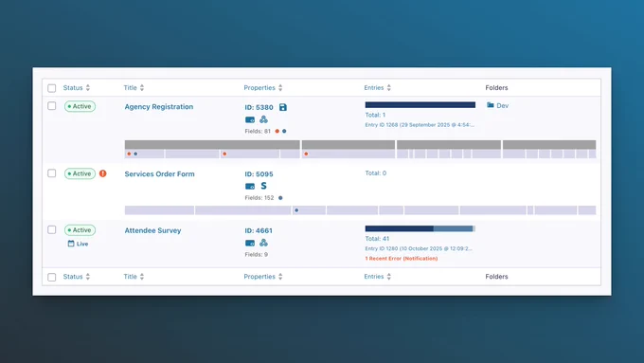
Task: Sort by the Title column in the header
Action: pos(134,87)
